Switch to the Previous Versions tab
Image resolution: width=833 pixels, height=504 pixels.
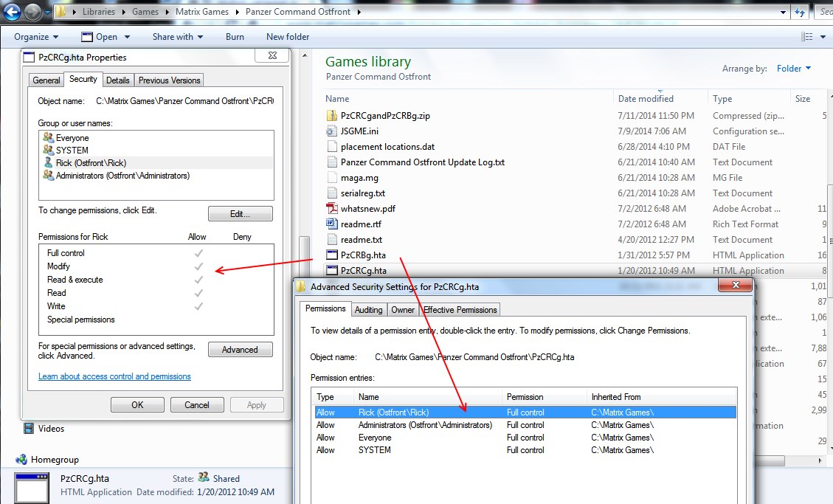coord(170,80)
